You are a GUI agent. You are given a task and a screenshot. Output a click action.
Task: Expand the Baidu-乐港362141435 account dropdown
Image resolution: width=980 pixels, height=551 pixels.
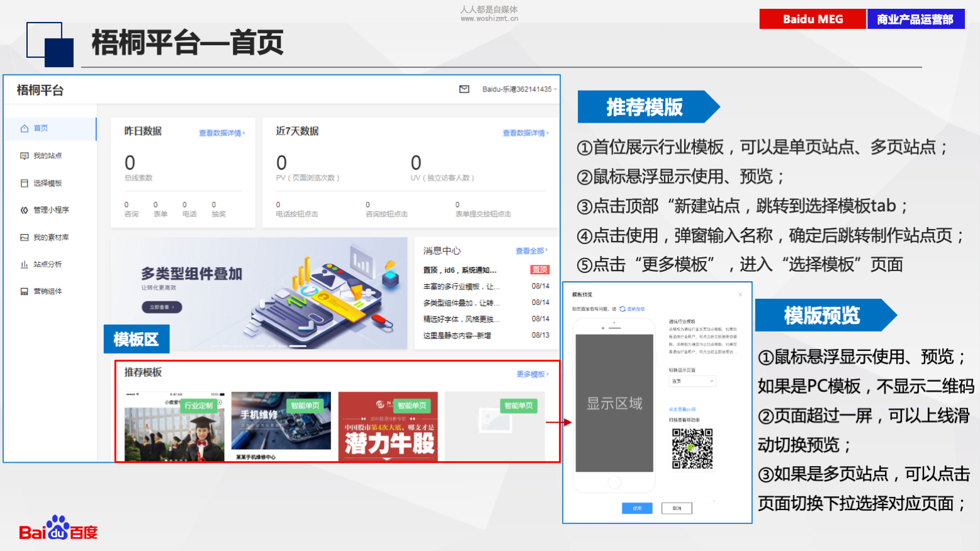coord(519,89)
